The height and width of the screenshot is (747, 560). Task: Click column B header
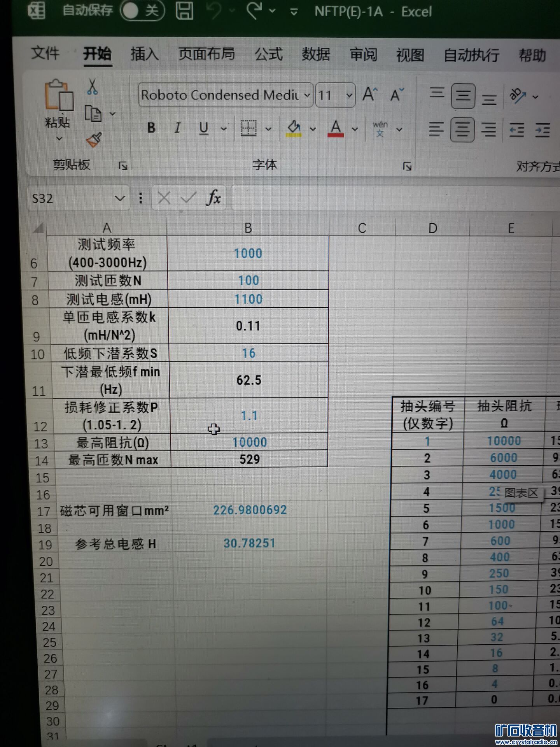pyautogui.click(x=248, y=228)
